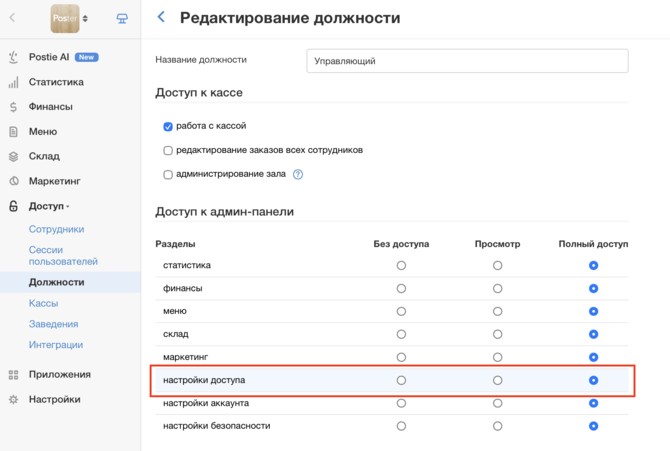Click the Доступ lock icon
670x451 pixels.
pos(13,206)
